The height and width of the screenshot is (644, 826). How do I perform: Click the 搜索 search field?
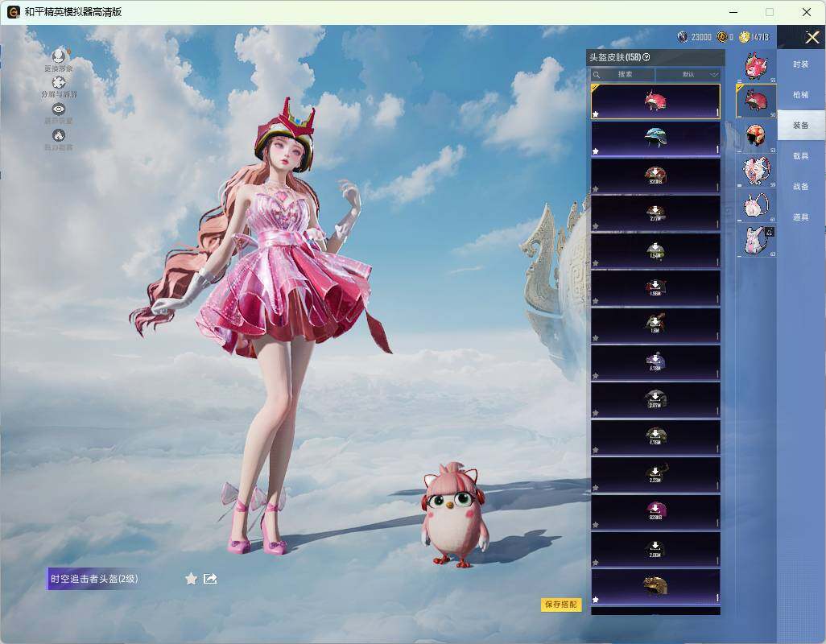[x=622, y=74]
